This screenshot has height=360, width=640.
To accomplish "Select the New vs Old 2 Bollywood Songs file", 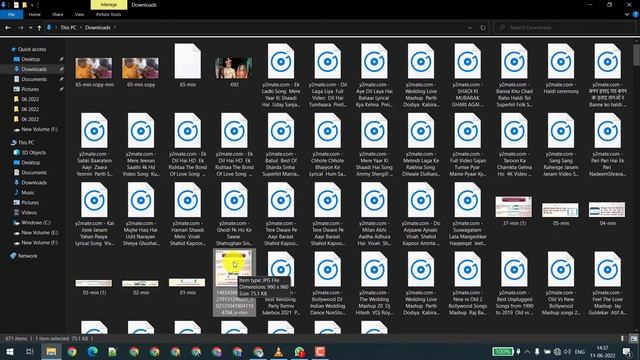I will [467, 284].
